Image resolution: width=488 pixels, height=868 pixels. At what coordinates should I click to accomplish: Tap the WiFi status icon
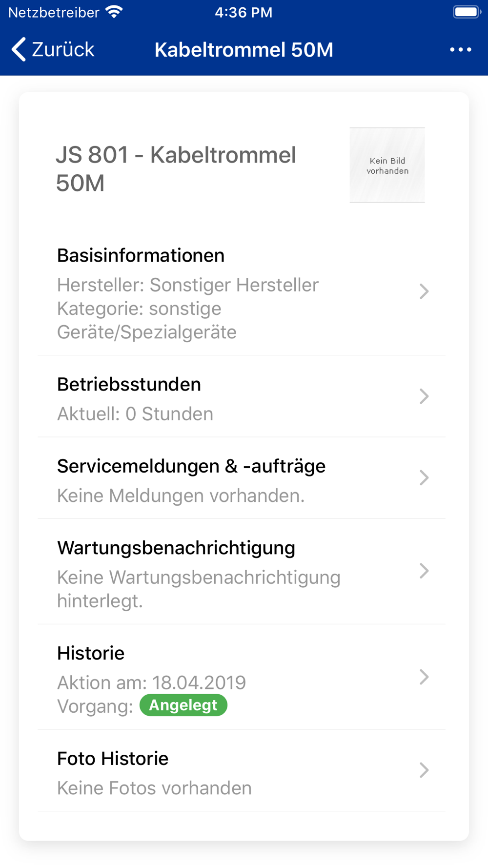tap(114, 12)
